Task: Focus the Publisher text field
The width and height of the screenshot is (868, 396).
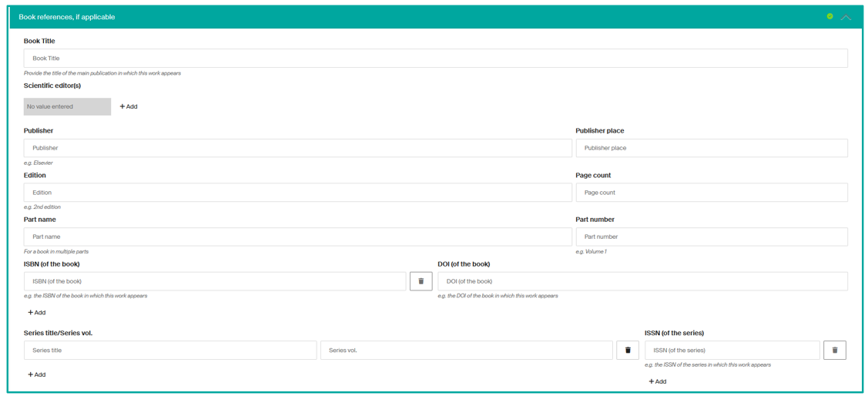Action: coord(297,148)
